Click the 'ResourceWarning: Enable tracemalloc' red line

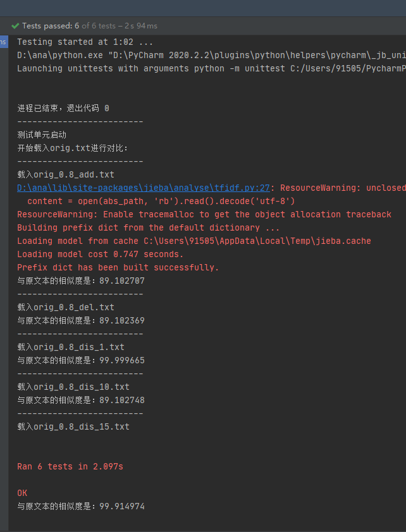coord(204,214)
